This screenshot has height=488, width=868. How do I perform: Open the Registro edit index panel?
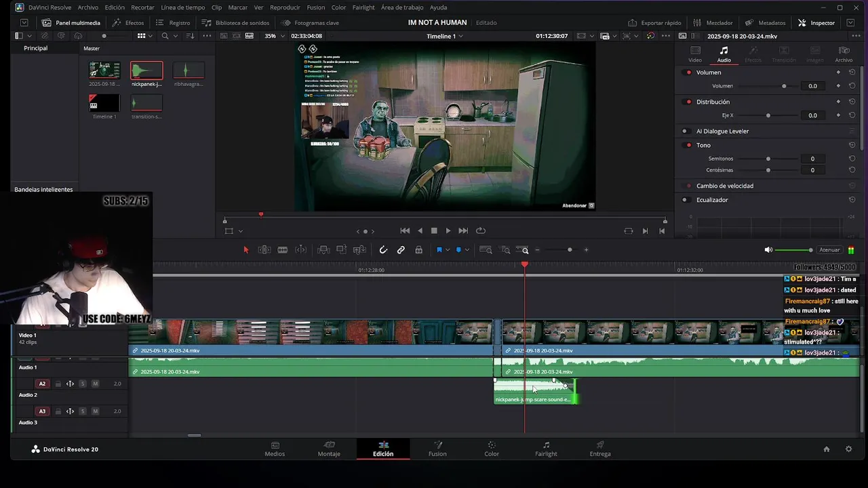pyautogui.click(x=173, y=22)
